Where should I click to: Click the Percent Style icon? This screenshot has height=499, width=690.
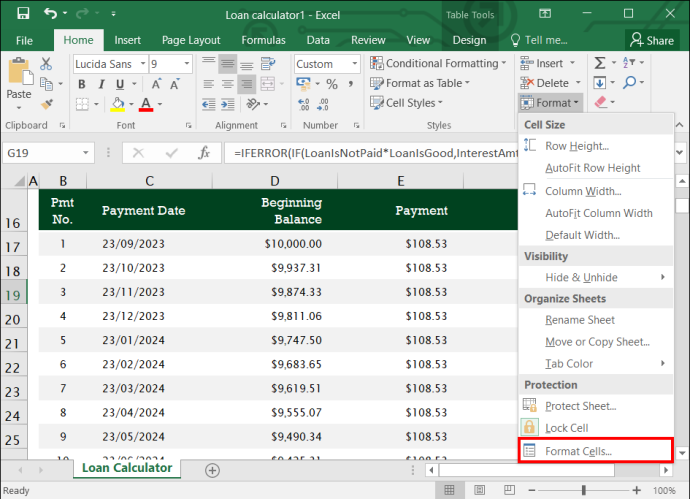pos(332,84)
